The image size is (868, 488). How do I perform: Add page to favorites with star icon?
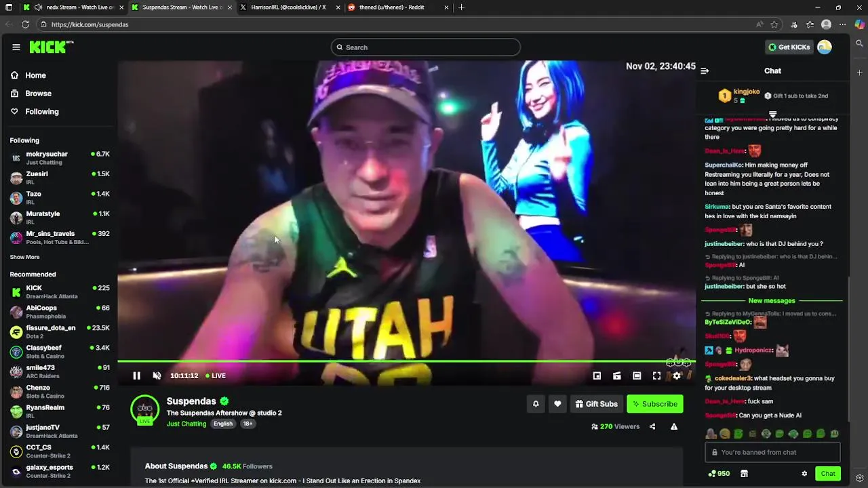(x=774, y=24)
